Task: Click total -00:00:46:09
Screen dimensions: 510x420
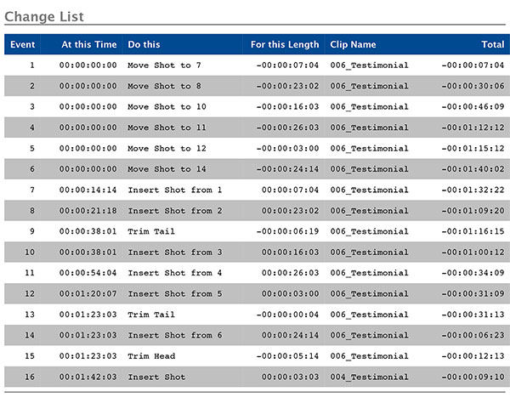Action: [x=473, y=107]
